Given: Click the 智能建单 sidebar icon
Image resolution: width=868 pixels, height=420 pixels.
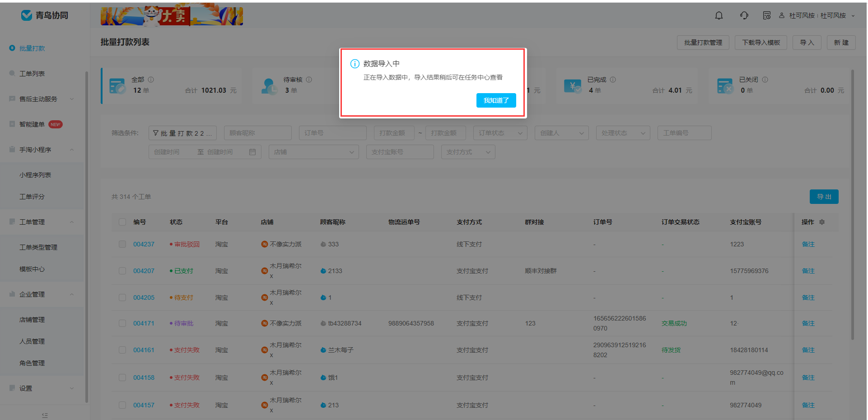Looking at the screenshot, I should tap(12, 124).
